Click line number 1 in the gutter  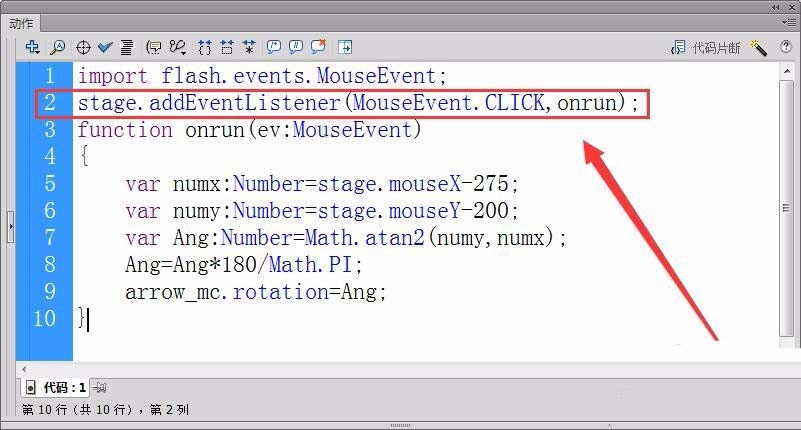pos(50,76)
